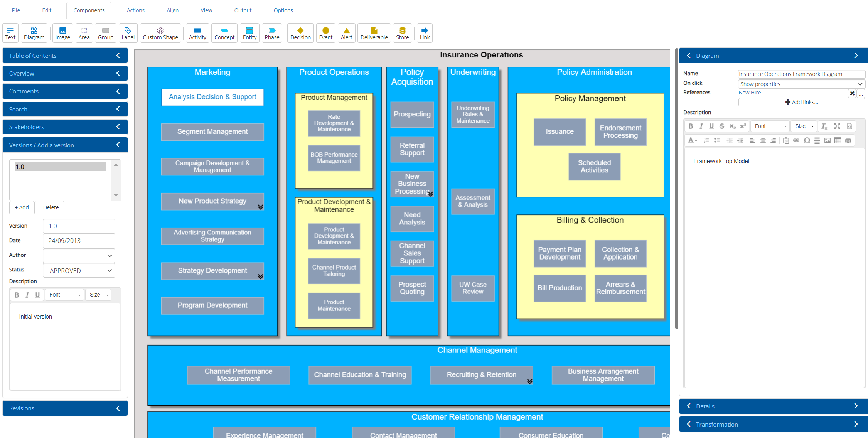Toggle strikethrough in diagram description toolbar
This screenshot has height=440, width=868.
click(722, 126)
